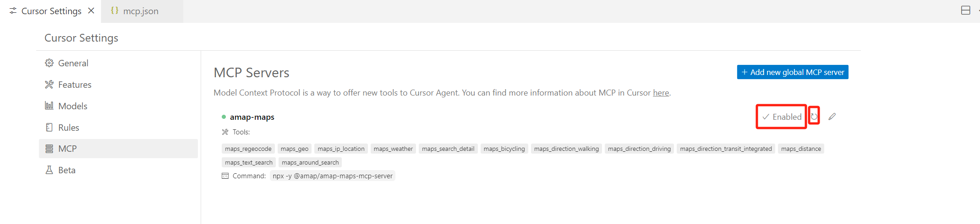Open the Beta settings section
The height and width of the screenshot is (224, 980).
66,170
